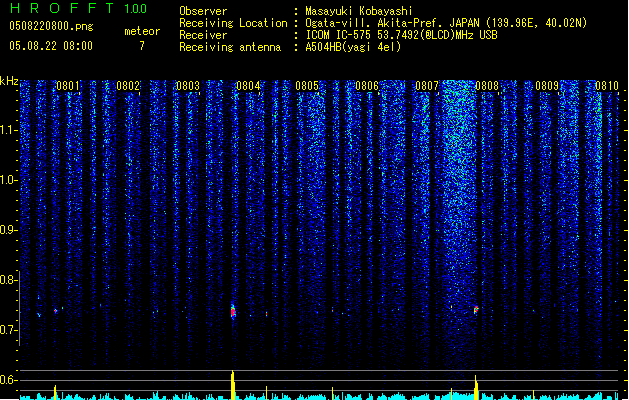Click the Receiving Location label

233,23
